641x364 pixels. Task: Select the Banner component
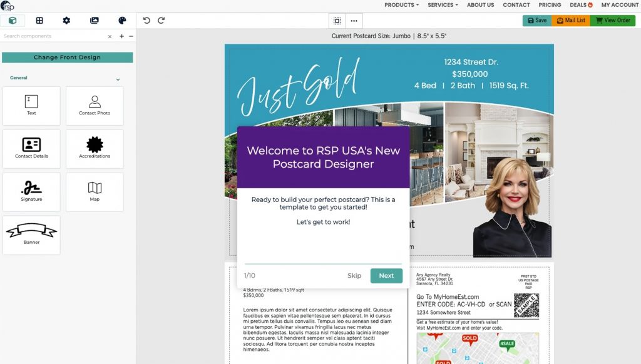31,235
